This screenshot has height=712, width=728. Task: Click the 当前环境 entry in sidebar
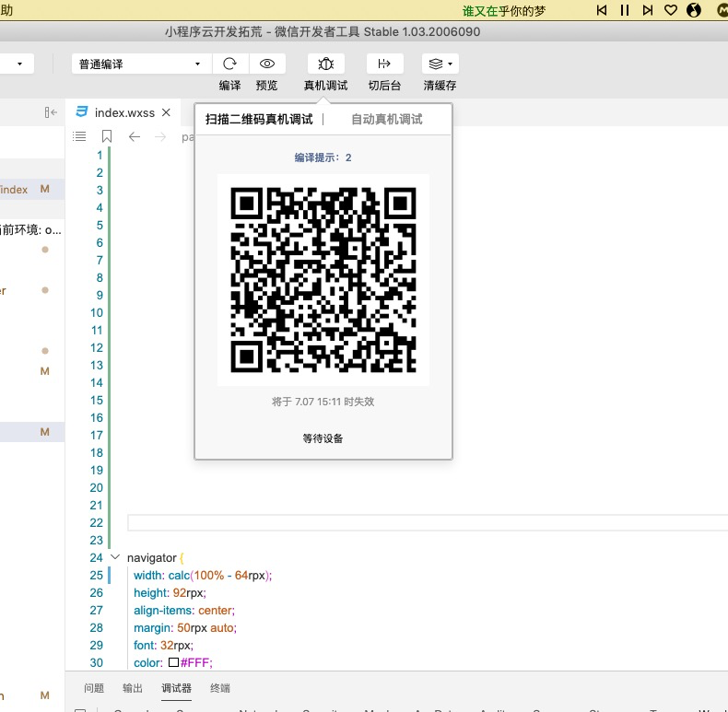[x=30, y=229]
